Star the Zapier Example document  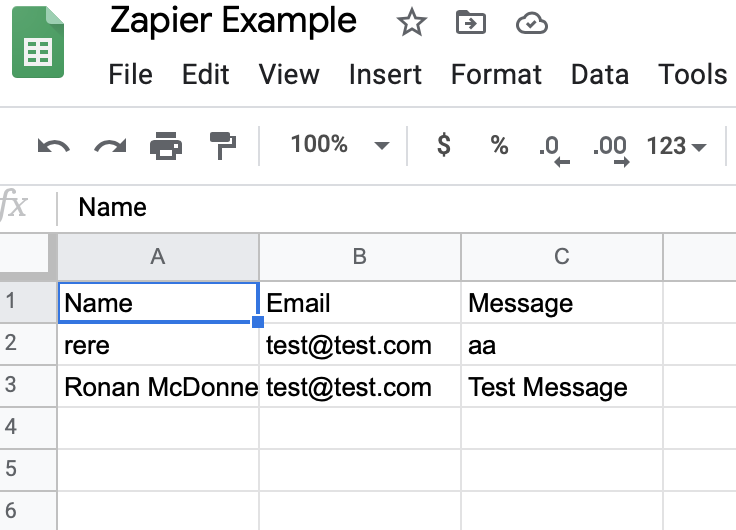[x=412, y=23]
